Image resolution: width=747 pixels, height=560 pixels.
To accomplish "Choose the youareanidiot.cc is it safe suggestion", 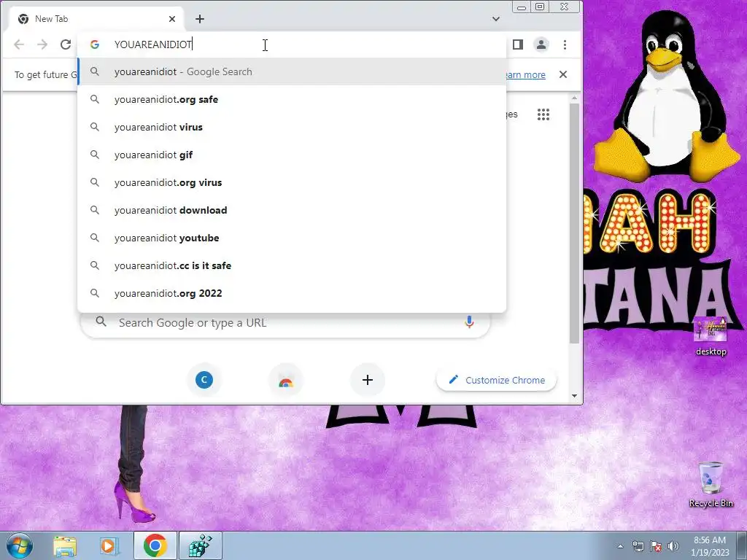I will (x=292, y=265).
